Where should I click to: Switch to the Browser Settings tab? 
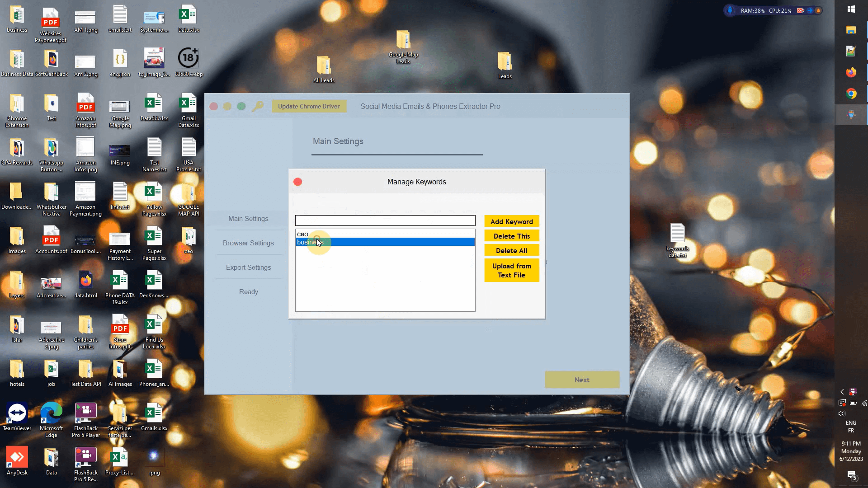pos(248,243)
